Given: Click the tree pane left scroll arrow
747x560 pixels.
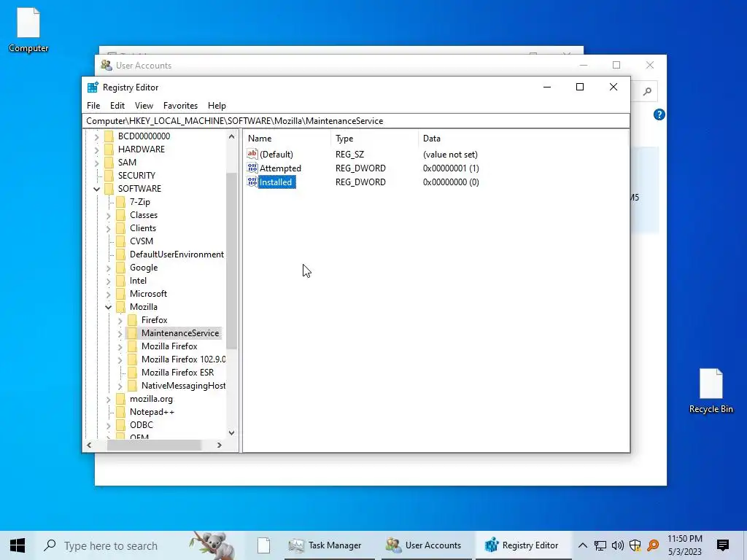Looking at the screenshot, I should point(89,446).
